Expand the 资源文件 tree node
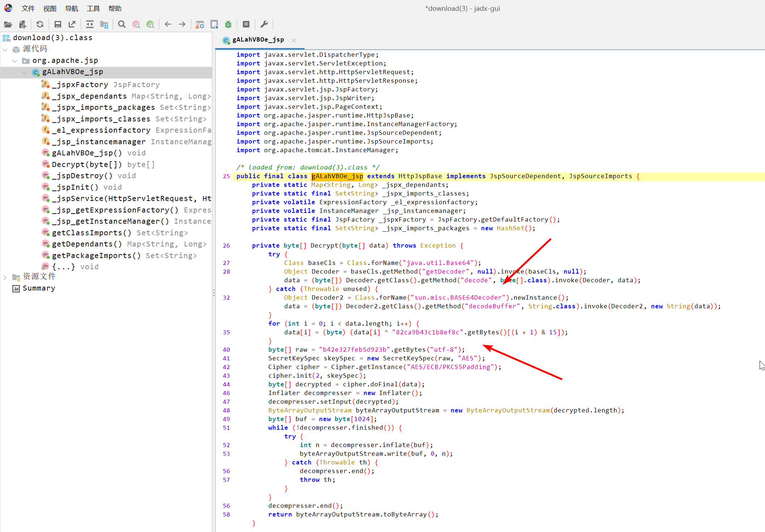Image resolution: width=765 pixels, height=532 pixels. pos(5,277)
